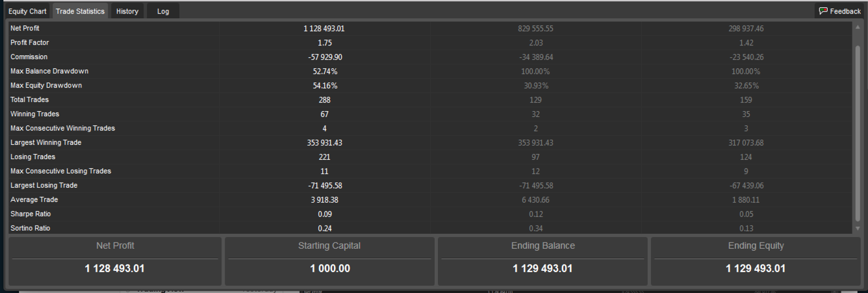Click the Feedback speech bubble icon
The image size is (868, 293).
click(x=823, y=11)
